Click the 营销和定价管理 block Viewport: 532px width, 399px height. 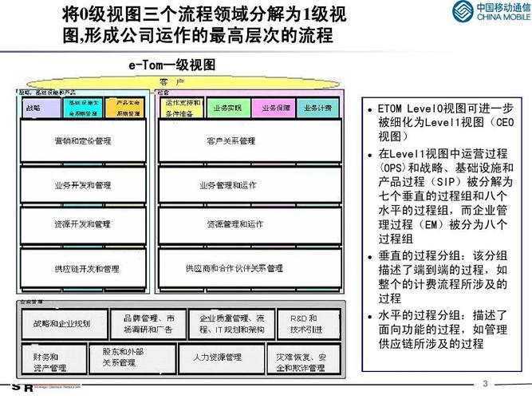click(83, 141)
